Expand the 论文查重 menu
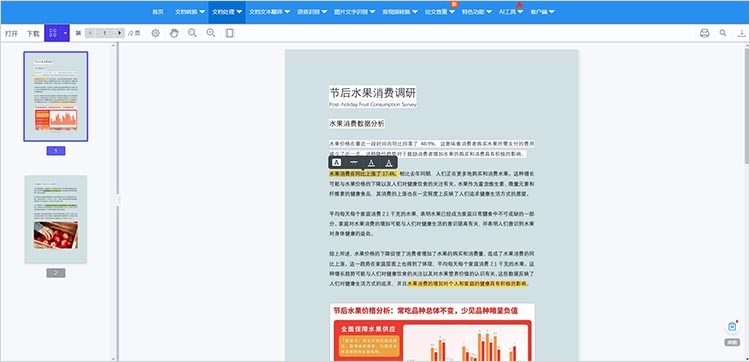Screen dimensions: 750x362 click(x=440, y=11)
